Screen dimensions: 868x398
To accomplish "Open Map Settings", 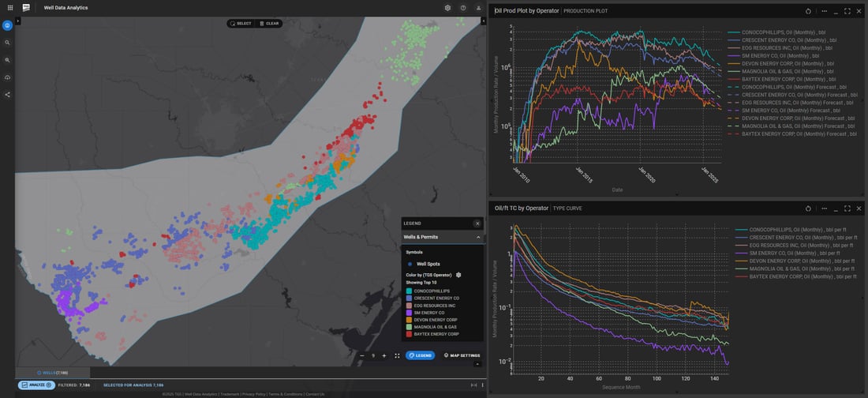I will coord(462,355).
